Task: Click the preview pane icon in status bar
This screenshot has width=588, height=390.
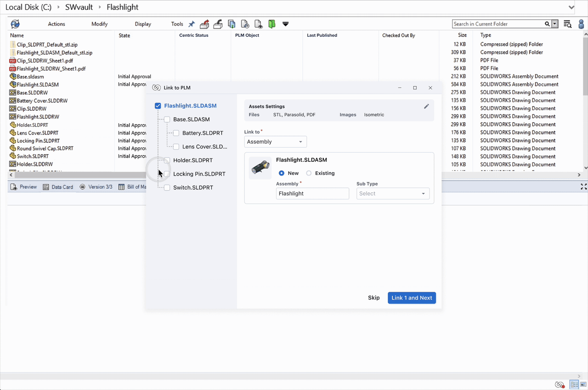Action: tap(583, 384)
